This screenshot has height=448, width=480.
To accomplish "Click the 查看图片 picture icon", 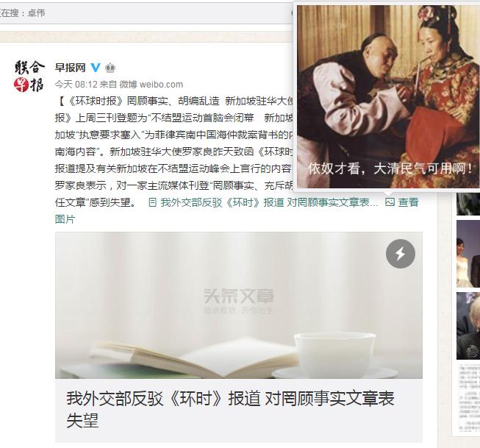I will 390,202.
